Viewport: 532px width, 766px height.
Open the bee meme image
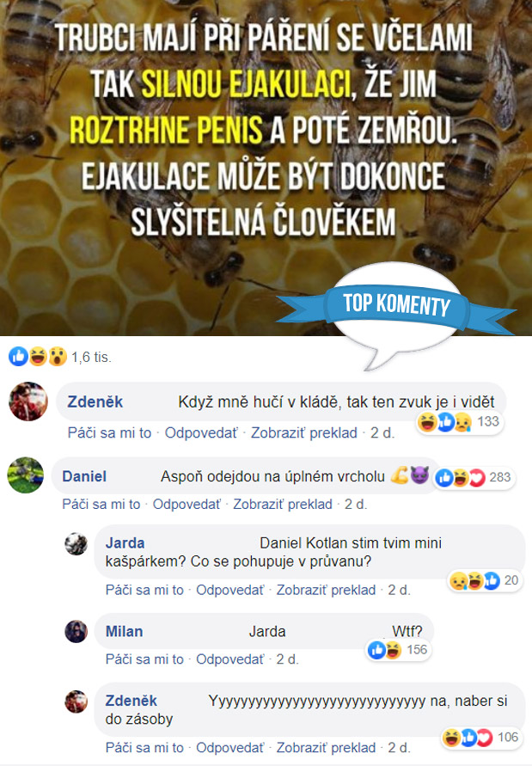point(266,168)
